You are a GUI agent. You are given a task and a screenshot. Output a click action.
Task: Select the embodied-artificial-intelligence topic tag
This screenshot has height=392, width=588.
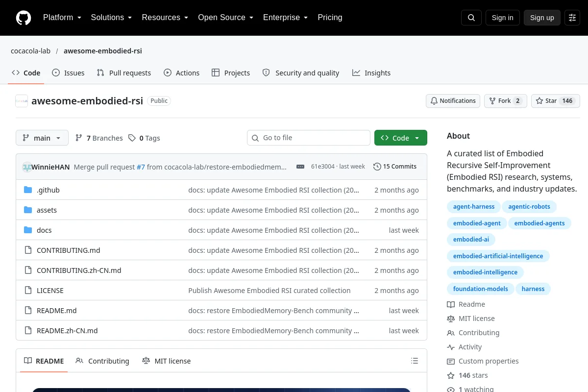point(498,256)
